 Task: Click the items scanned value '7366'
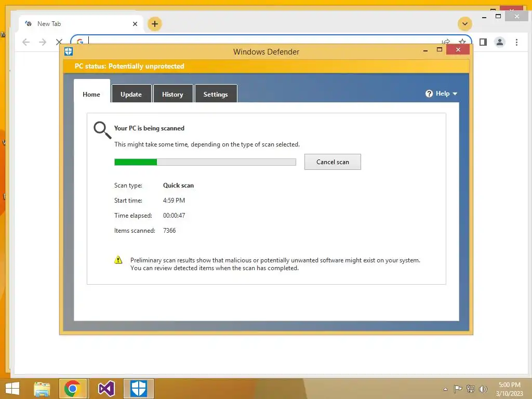point(169,231)
